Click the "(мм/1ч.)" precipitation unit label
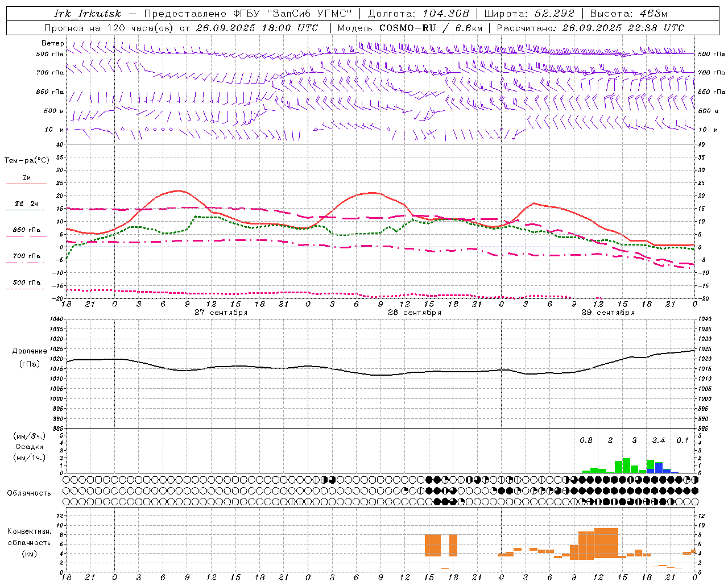 pos(30,458)
